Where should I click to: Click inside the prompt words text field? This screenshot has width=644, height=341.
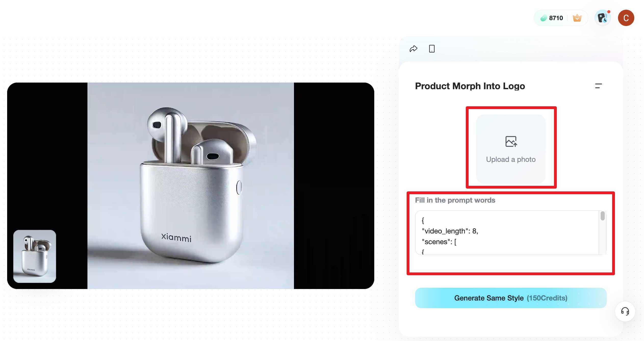(507, 232)
